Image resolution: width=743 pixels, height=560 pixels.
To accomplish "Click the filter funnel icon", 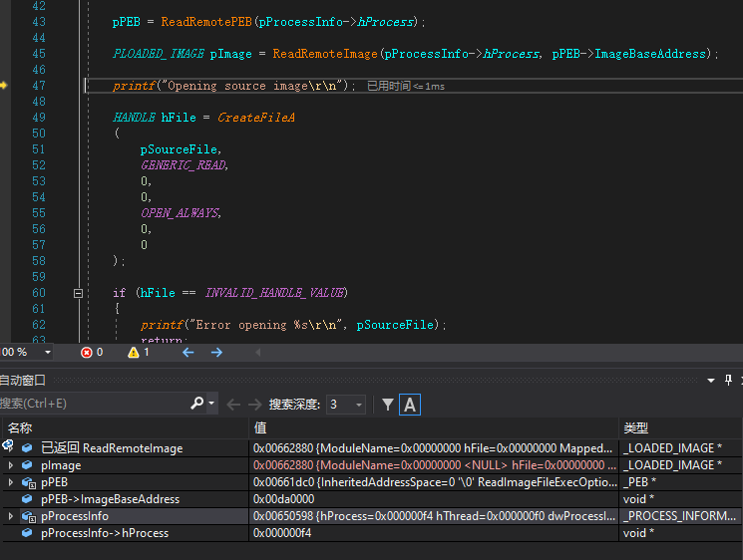I will 388,405.
